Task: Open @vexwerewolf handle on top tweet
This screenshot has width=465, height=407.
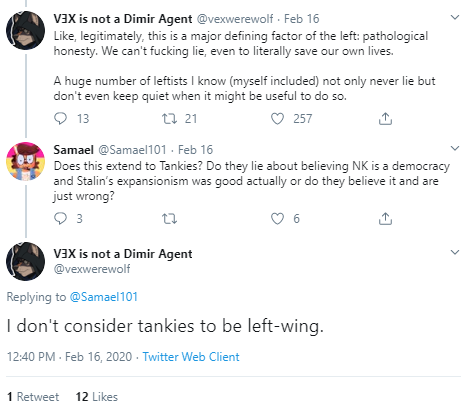Action: point(235,19)
